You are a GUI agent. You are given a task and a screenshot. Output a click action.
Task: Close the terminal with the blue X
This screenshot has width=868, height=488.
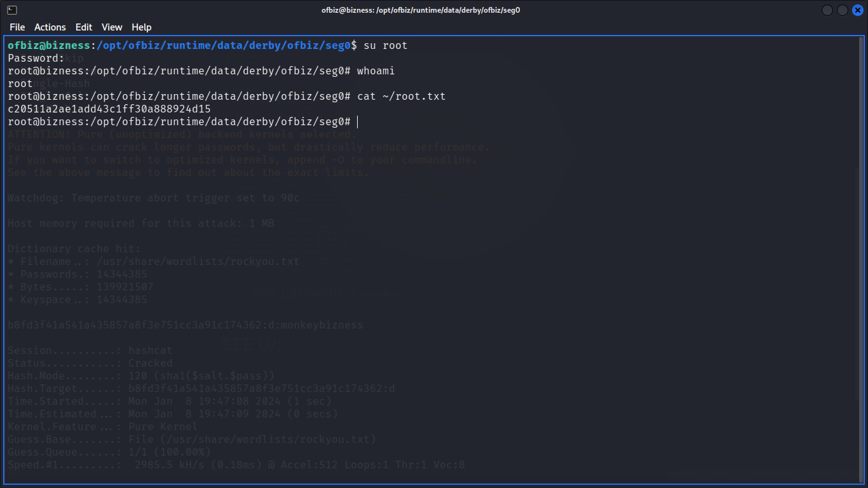coord(857,10)
